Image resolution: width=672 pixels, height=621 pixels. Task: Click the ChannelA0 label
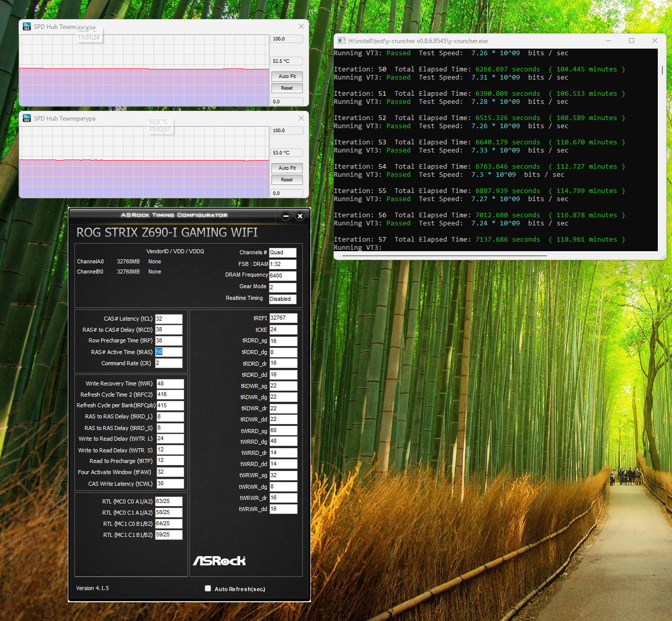coord(90,262)
